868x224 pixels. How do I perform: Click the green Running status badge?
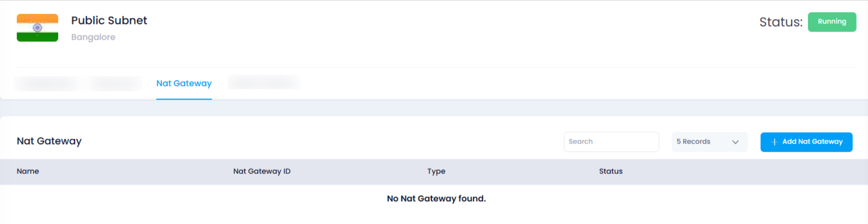pos(832,22)
